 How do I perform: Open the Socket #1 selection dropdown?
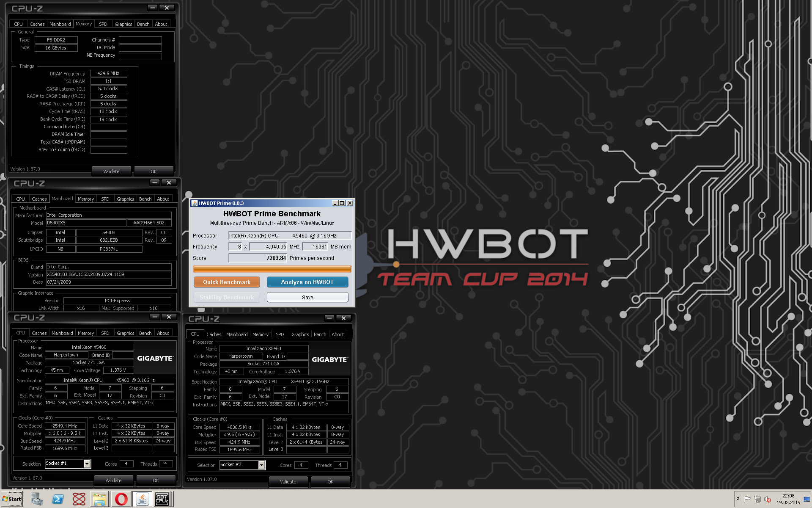click(87, 464)
